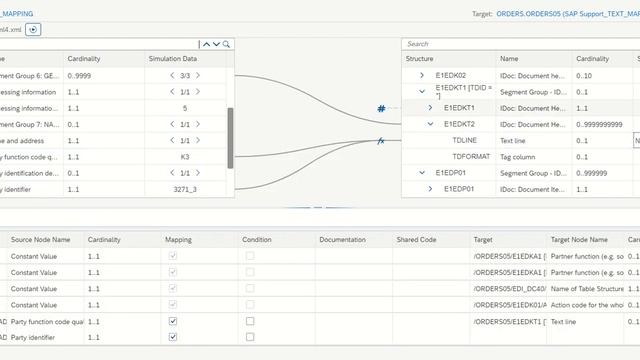The height and width of the screenshot is (360, 640).
Task: Toggle Condition checkbox in fourth Constant Value row
Action: tap(250, 305)
